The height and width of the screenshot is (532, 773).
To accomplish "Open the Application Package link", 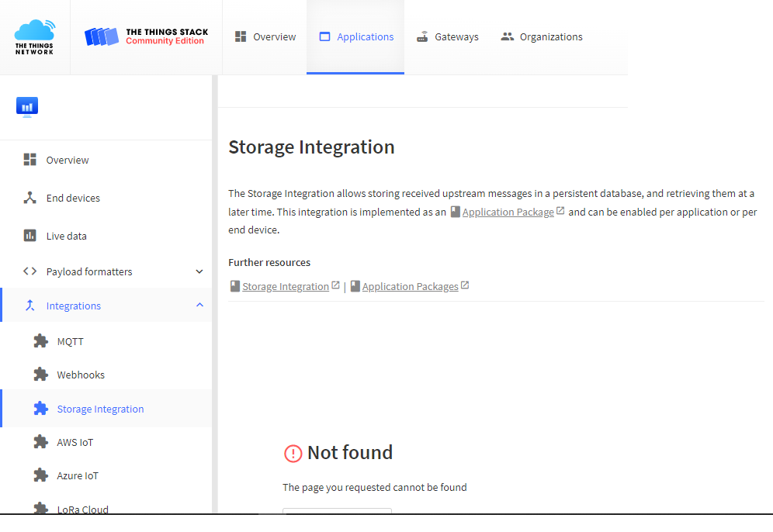I will 508,212.
